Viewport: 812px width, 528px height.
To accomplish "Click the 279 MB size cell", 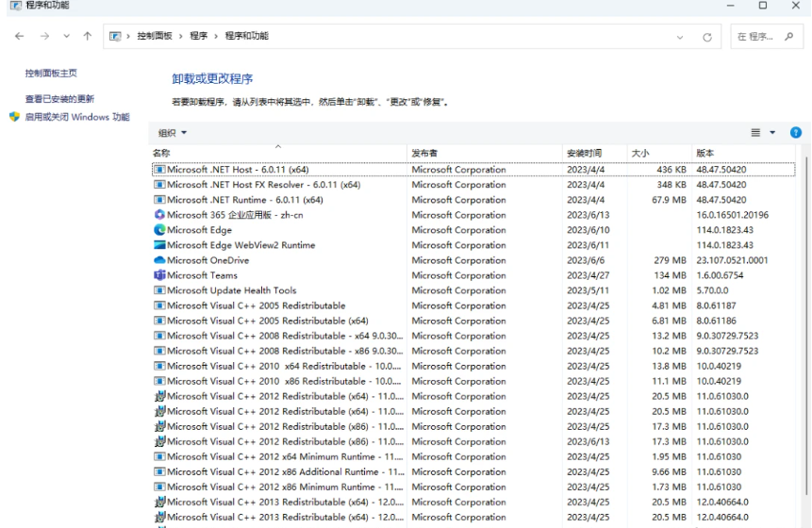I will [x=670, y=260].
